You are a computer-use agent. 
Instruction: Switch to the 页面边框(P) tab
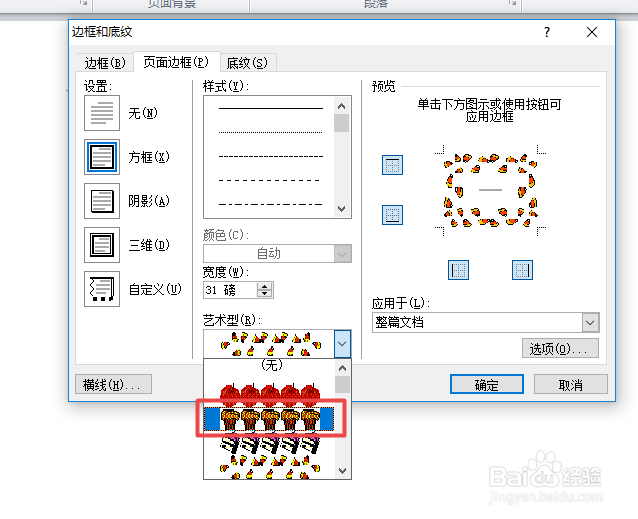(176, 62)
